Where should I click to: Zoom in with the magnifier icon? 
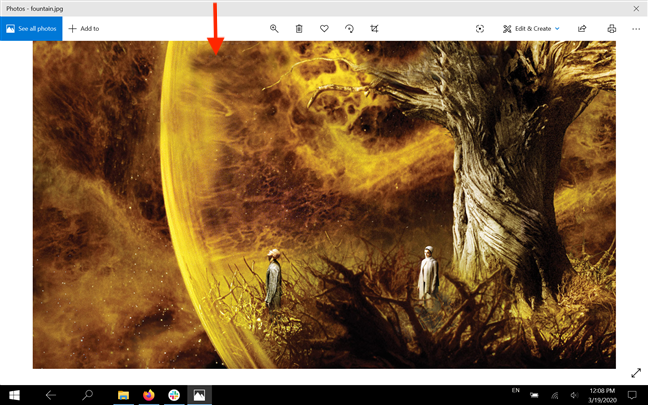point(274,29)
